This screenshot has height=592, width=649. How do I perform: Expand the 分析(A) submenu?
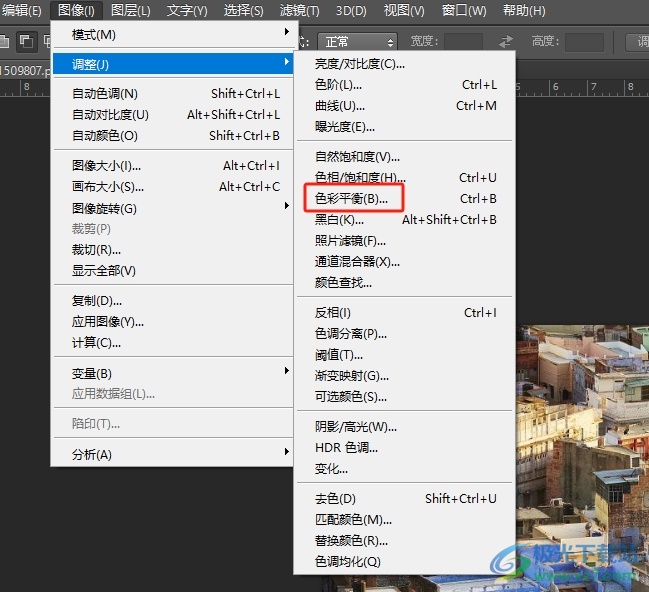[x=173, y=454]
